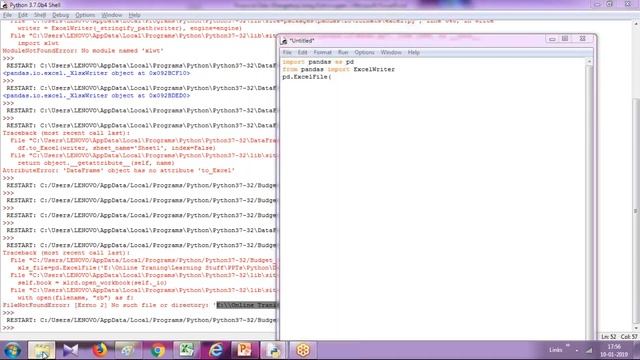The image size is (640, 360).
Task: Click the Python Shell vertical scrollbar thumb
Action: [x=636, y=210]
